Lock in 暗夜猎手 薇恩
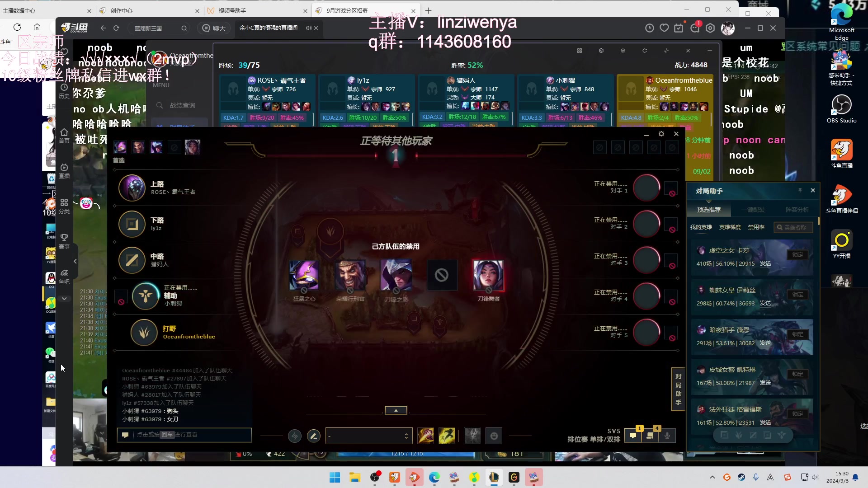 [x=798, y=334]
